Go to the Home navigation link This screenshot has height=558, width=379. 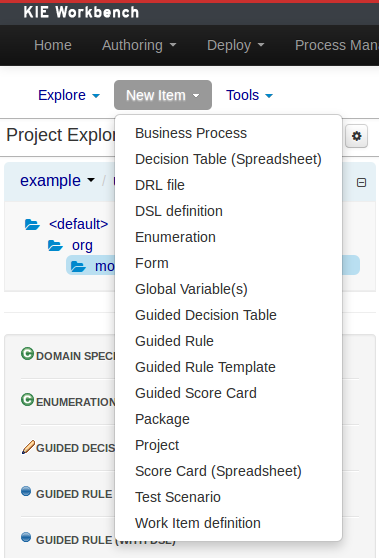(x=53, y=45)
